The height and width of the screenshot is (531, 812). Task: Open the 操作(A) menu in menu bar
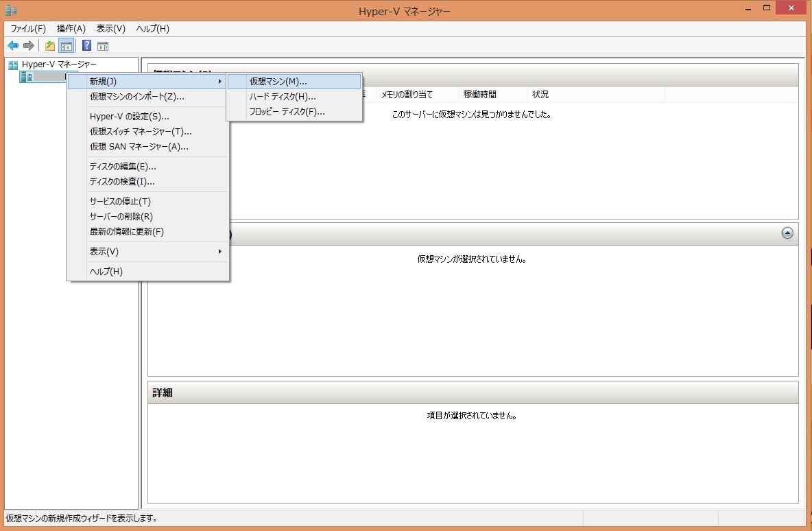[71, 29]
